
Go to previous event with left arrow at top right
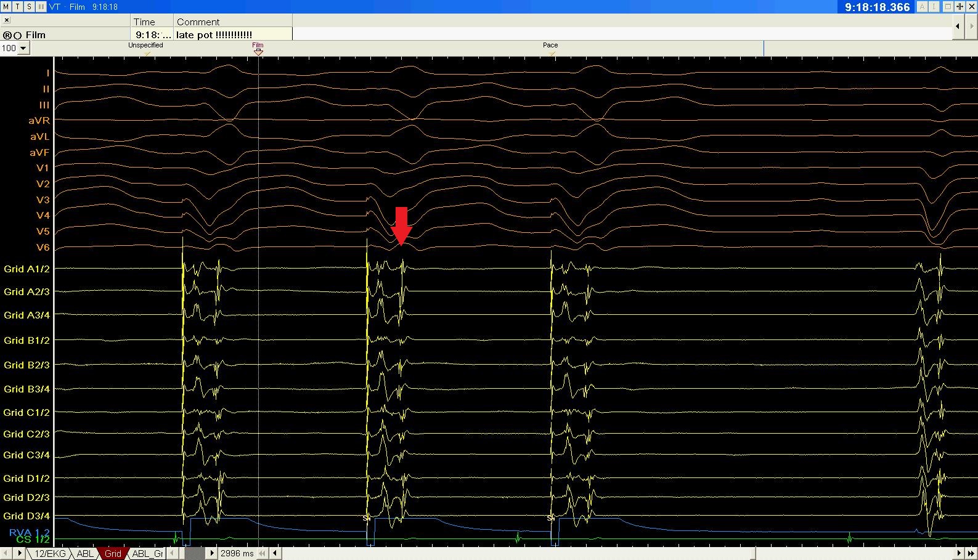957,26
